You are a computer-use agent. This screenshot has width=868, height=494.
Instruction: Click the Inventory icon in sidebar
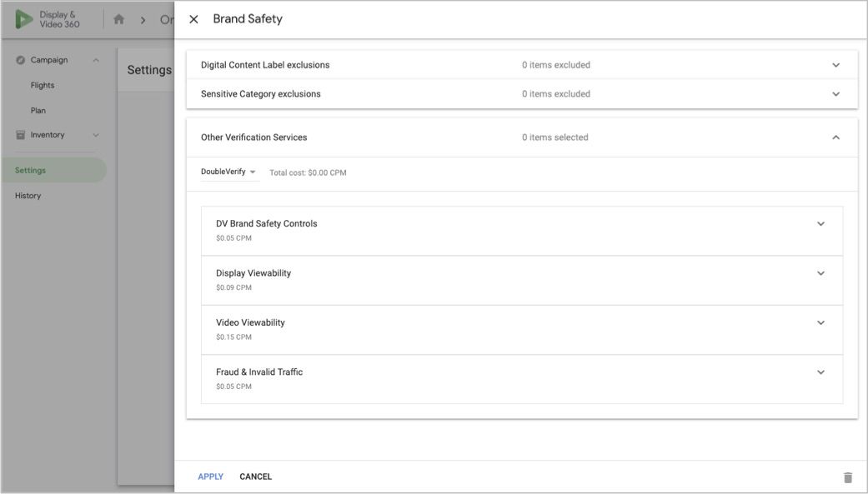pyautogui.click(x=20, y=135)
